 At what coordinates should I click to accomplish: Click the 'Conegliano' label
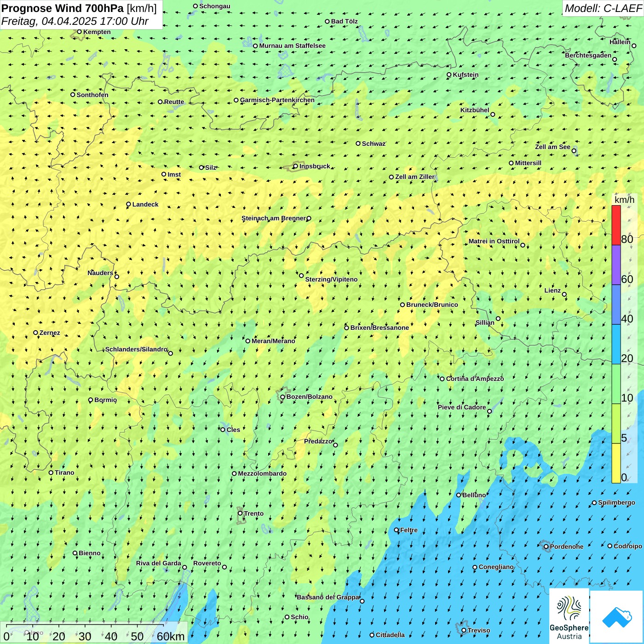tap(496, 567)
